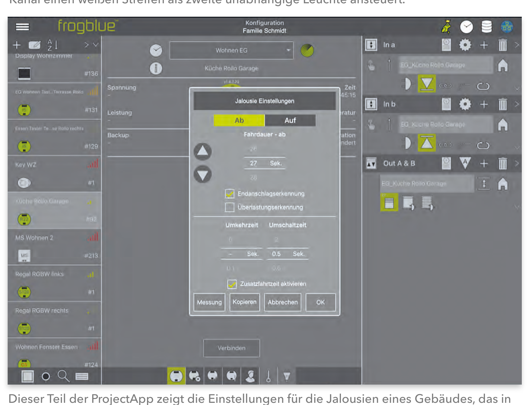Click the Verbinden button
The image size is (532, 405).
tap(232, 348)
